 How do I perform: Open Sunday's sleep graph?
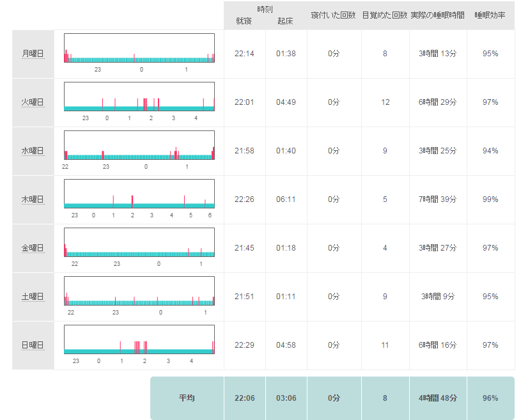139,339
